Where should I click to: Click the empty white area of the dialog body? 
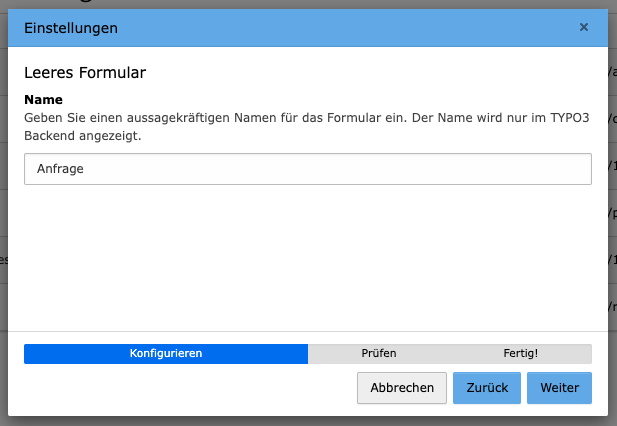(308, 258)
